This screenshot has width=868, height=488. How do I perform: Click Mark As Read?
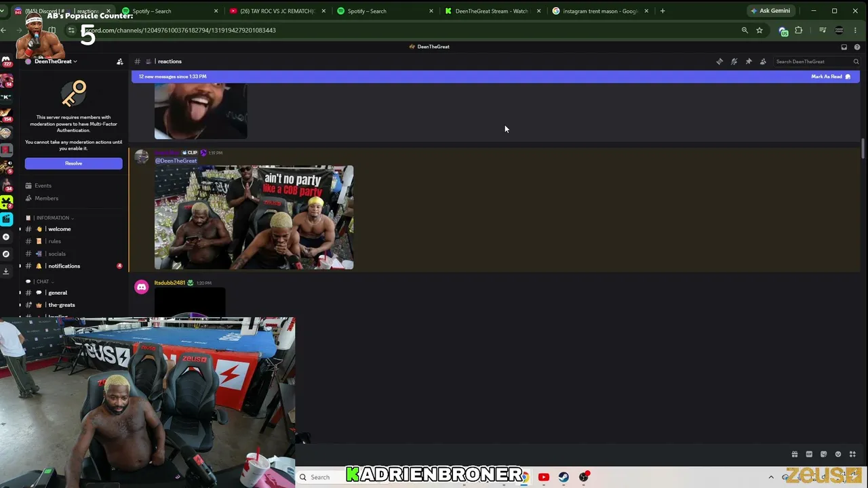click(831, 77)
